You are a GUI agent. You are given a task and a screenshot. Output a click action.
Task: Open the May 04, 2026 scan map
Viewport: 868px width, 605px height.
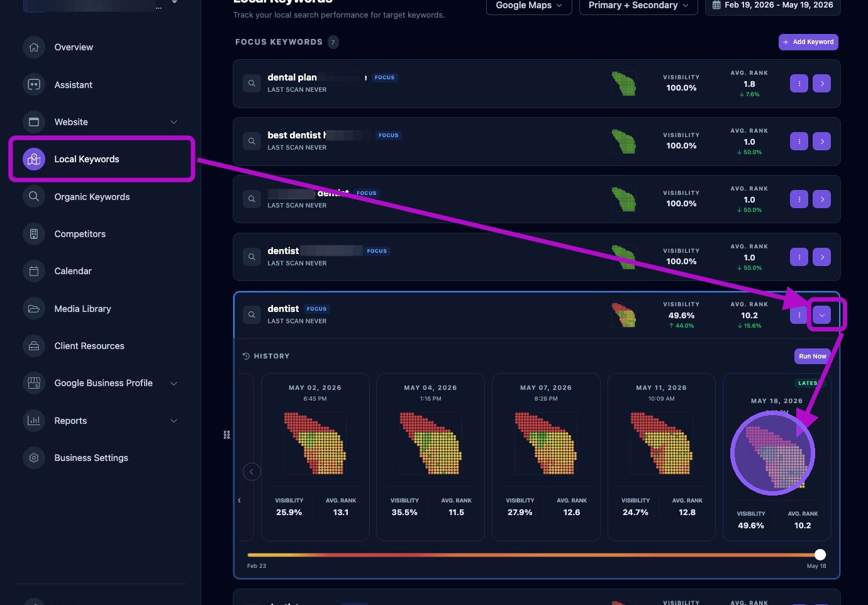point(431,443)
